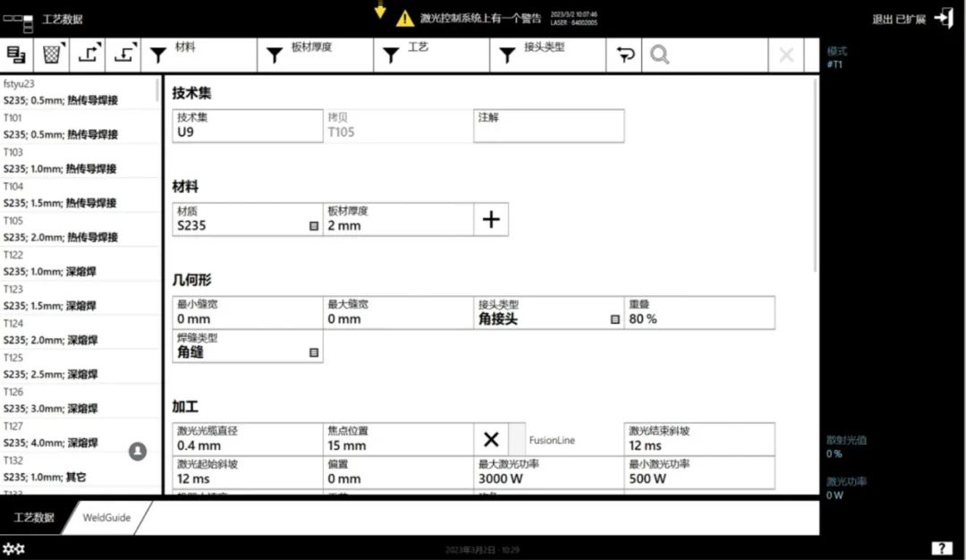Click the trash bin delete icon

point(52,55)
